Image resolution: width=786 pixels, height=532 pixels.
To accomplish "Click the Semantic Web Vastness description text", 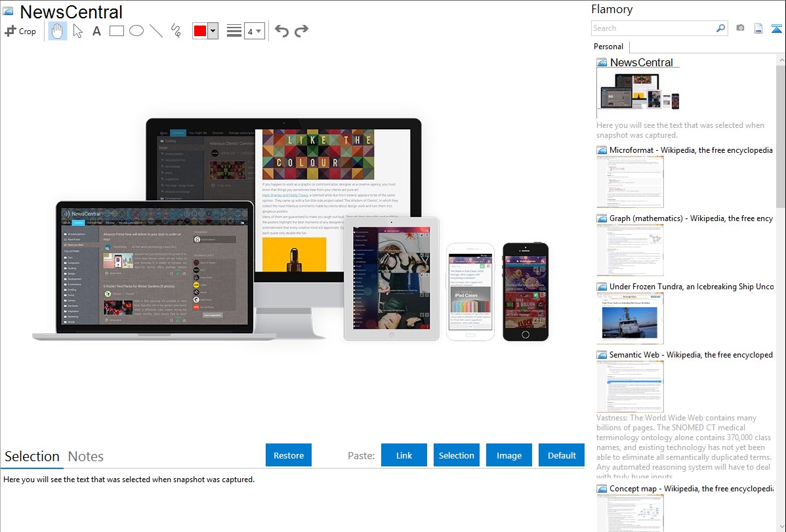I will pos(684,447).
